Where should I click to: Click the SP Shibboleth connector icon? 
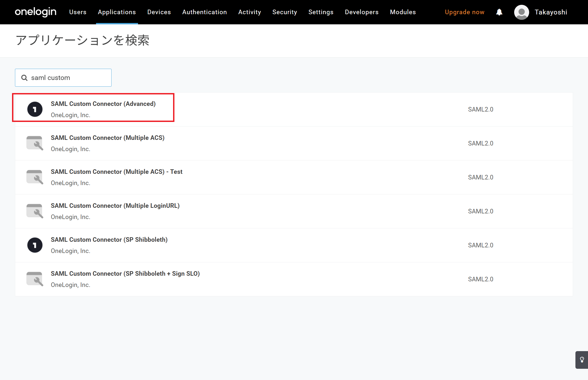(35, 245)
